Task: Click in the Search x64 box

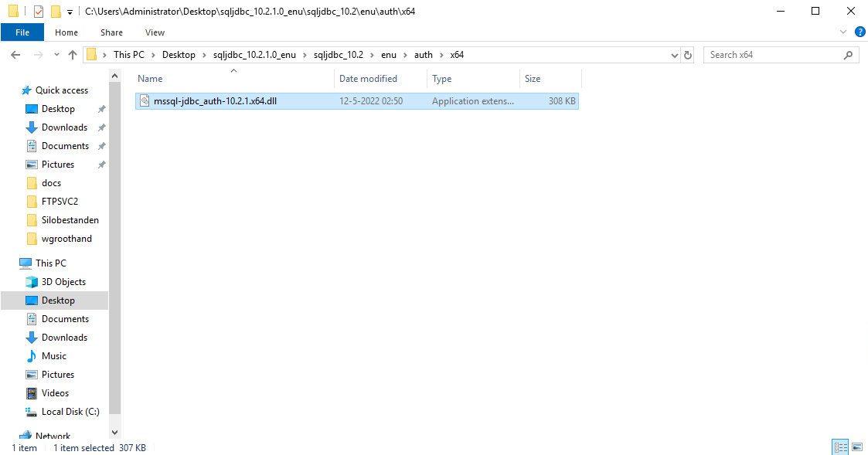Action: coord(773,55)
